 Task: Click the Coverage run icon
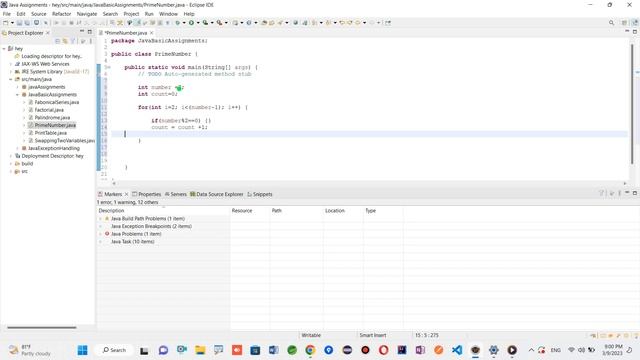point(205,23)
